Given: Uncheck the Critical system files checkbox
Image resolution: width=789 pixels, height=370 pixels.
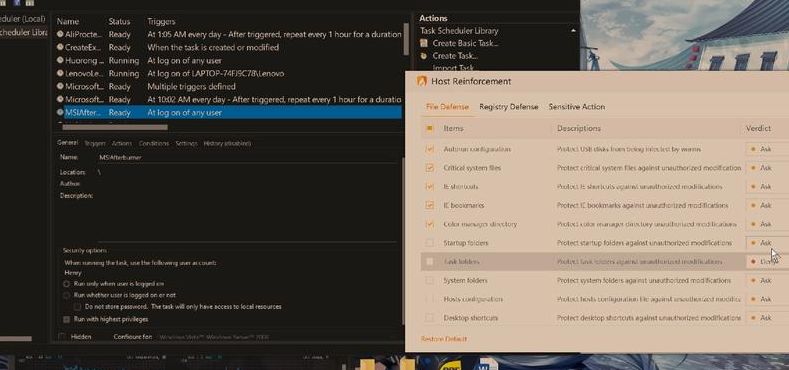Looking at the screenshot, I should (x=429, y=168).
